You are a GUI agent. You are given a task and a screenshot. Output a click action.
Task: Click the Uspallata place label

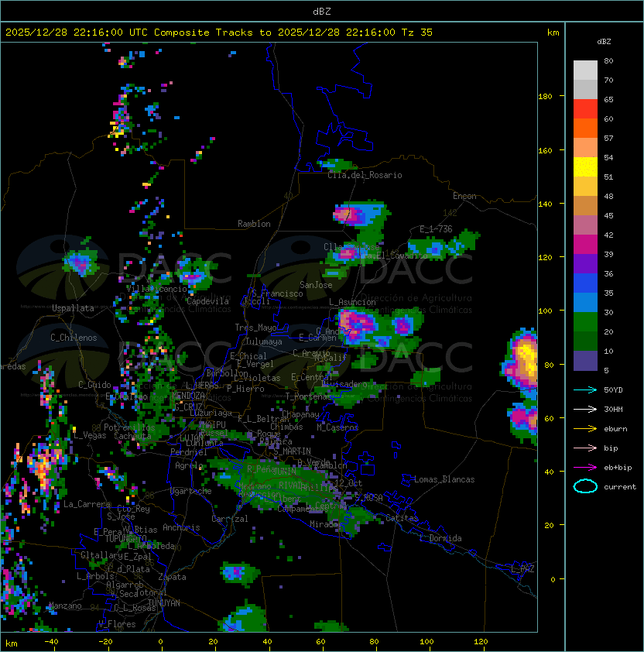73,308
